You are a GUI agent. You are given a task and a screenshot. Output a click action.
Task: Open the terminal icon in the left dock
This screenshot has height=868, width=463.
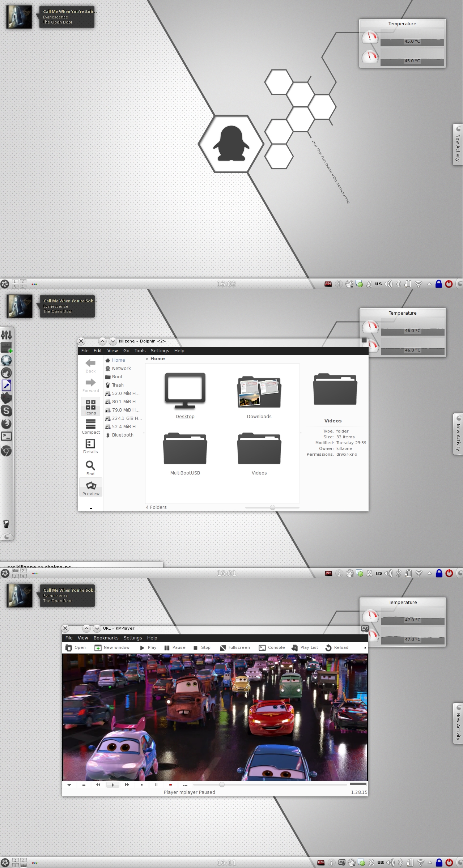[7, 436]
